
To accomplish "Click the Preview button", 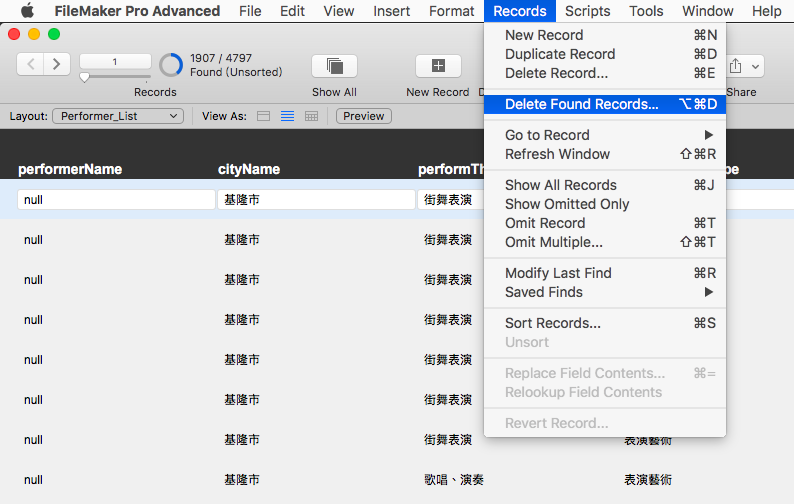I will pos(364,117).
